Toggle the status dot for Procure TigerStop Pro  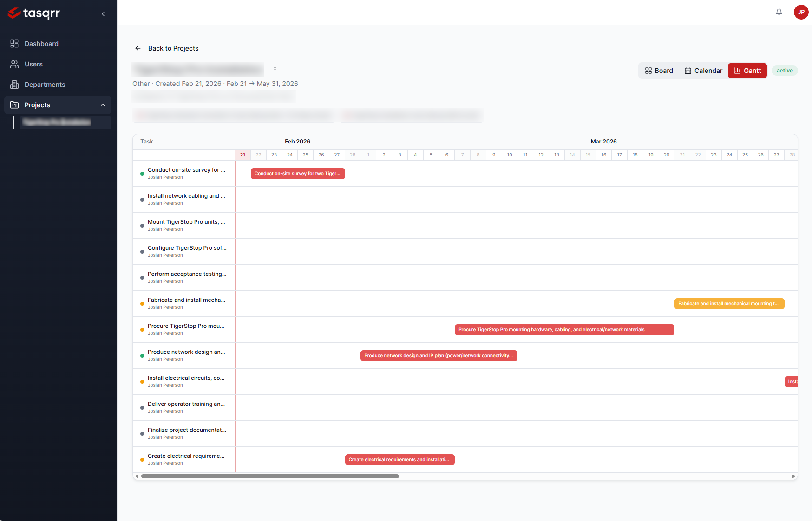[142, 329]
